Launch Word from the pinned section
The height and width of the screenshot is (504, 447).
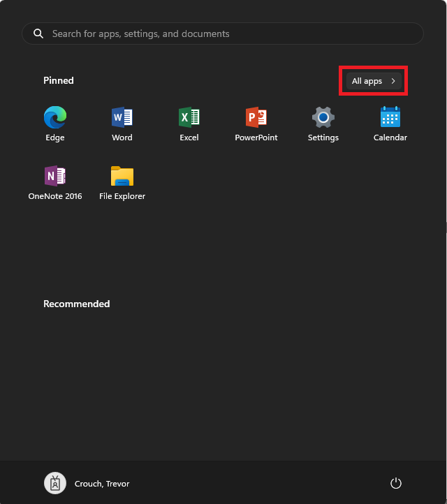coord(122,117)
